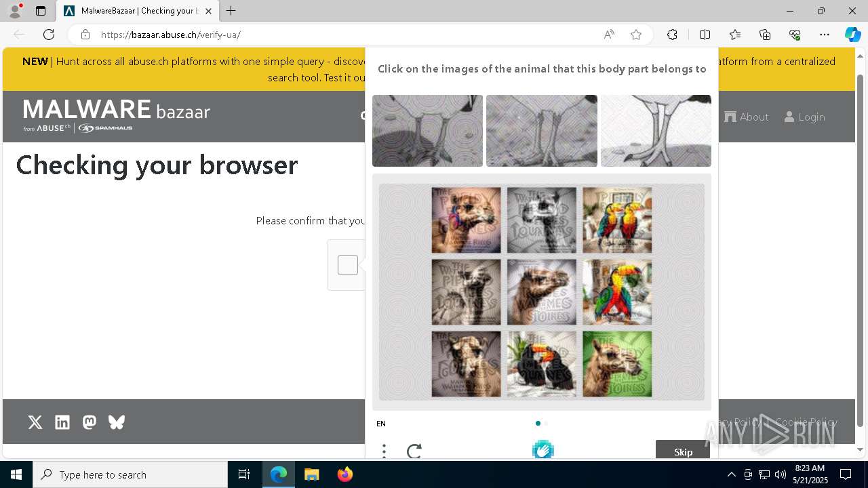Add this page to favorites star
Screen dimensions: 868x488
pos(636,35)
